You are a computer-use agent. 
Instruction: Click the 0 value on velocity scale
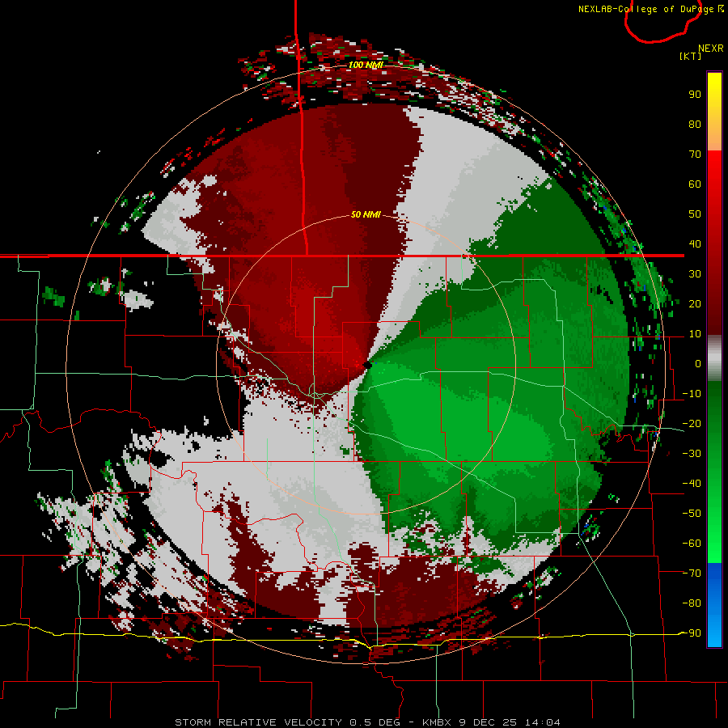pyautogui.click(x=698, y=364)
